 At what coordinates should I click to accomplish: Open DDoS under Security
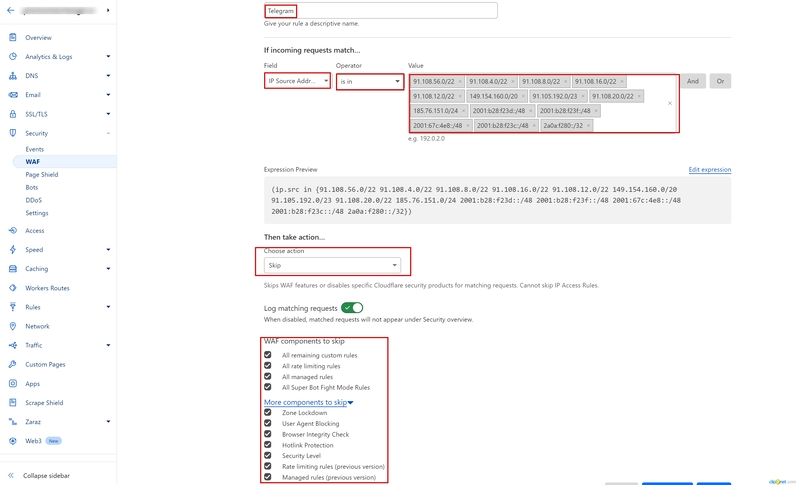34,200
